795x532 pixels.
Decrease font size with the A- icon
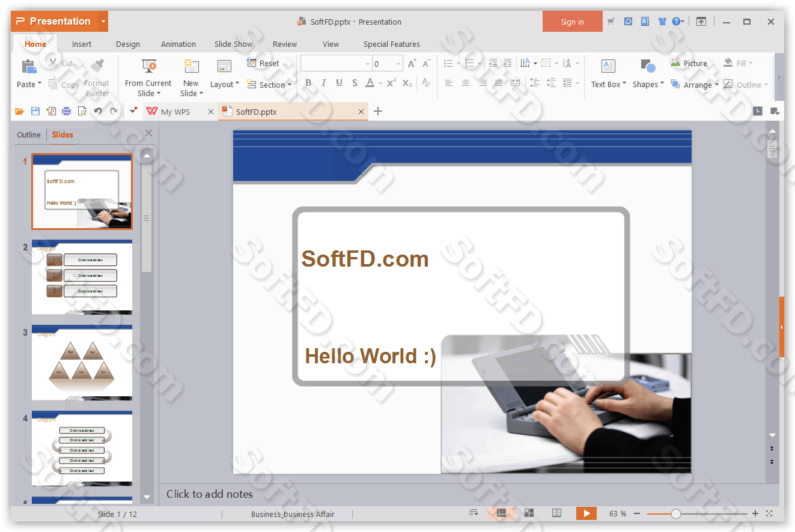pyautogui.click(x=427, y=64)
